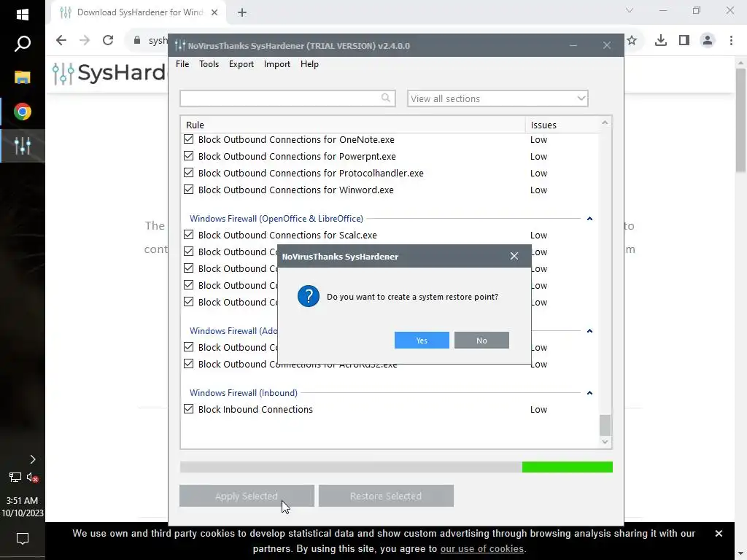Open the our use of cookies link
The height and width of the screenshot is (560, 747).
tap(481, 548)
